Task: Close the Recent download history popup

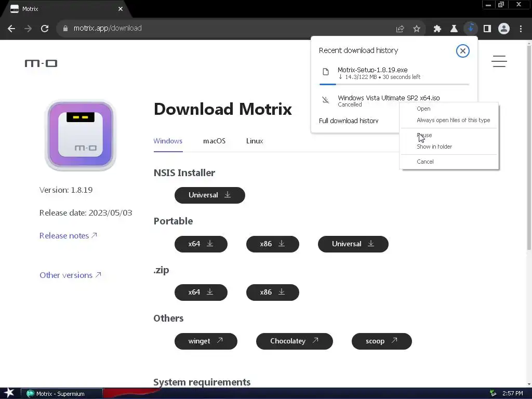Action: 462,51
